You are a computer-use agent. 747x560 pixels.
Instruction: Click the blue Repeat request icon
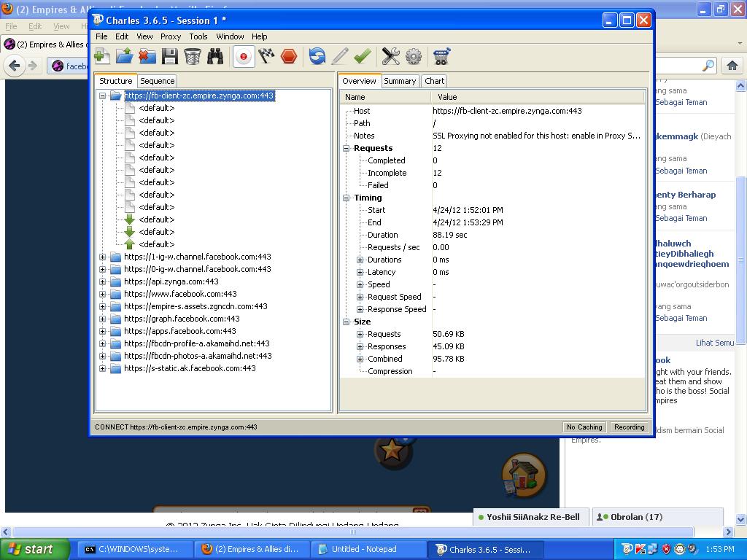(317, 57)
